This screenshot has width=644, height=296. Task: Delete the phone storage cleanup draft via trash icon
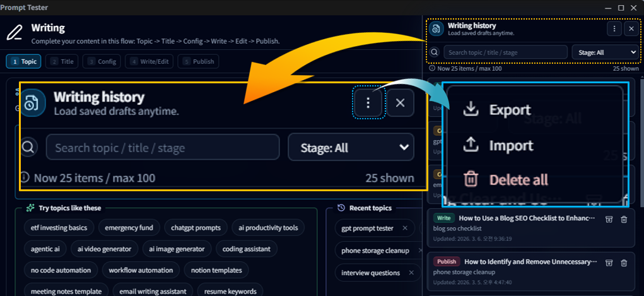pyautogui.click(x=624, y=263)
